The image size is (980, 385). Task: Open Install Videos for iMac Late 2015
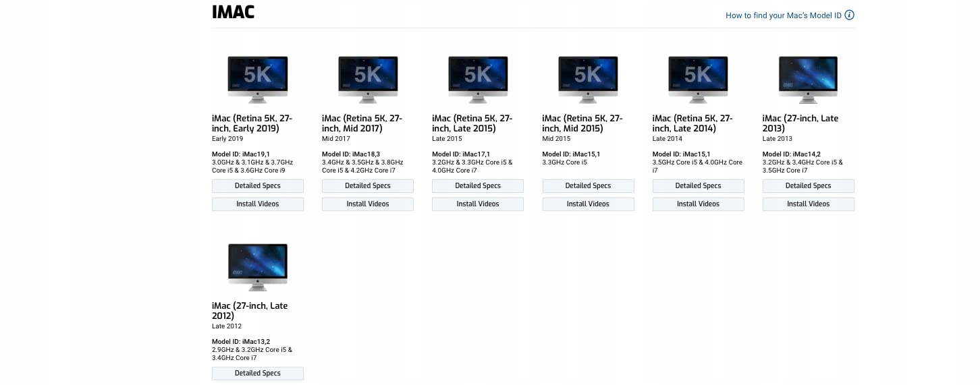[x=478, y=204]
